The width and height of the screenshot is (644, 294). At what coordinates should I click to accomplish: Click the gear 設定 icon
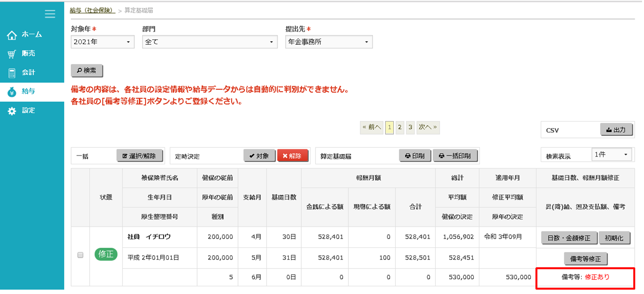[x=12, y=111]
